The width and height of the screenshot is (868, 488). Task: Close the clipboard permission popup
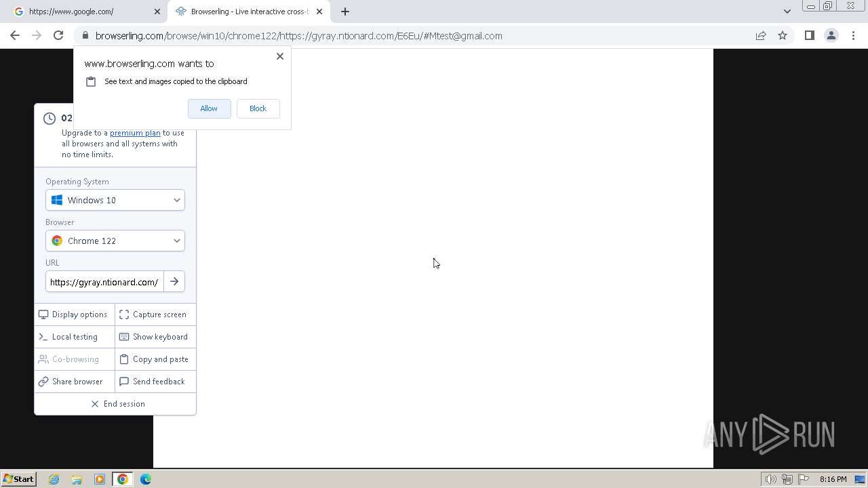[x=279, y=56]
